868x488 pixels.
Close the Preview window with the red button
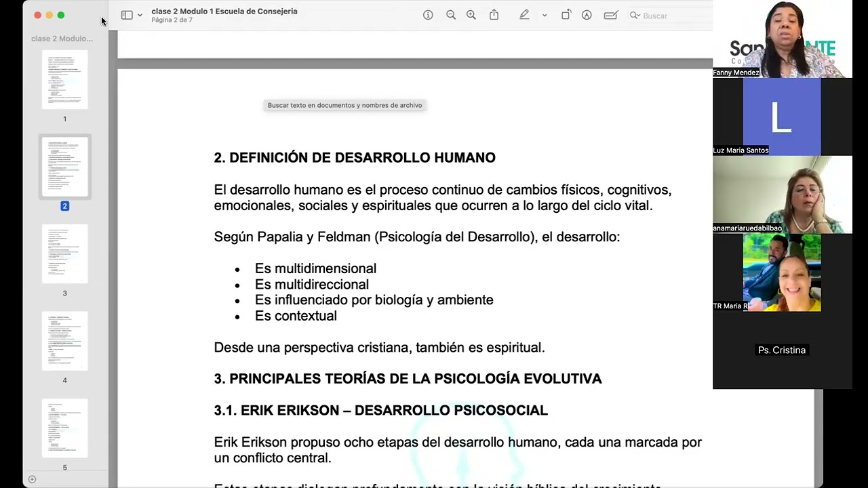click(x=37, y=15)
